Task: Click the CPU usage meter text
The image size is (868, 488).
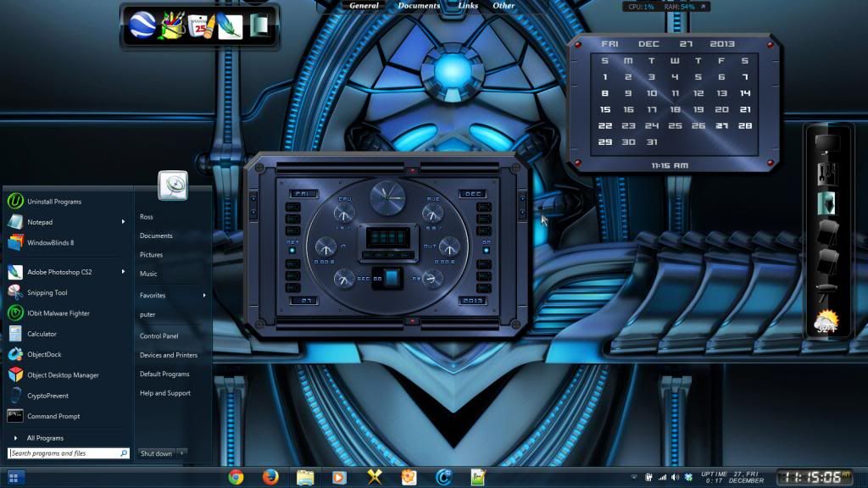Action: coord(641,7)
